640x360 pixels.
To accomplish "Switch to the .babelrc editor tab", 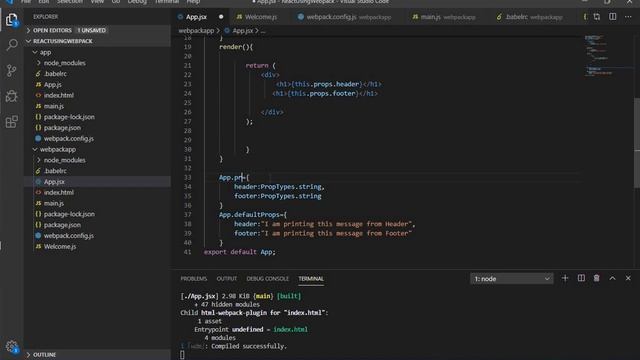I will (533, 17).
